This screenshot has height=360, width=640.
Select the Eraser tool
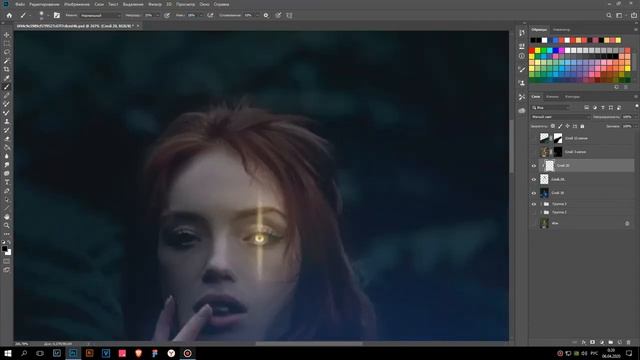[7, 139]
